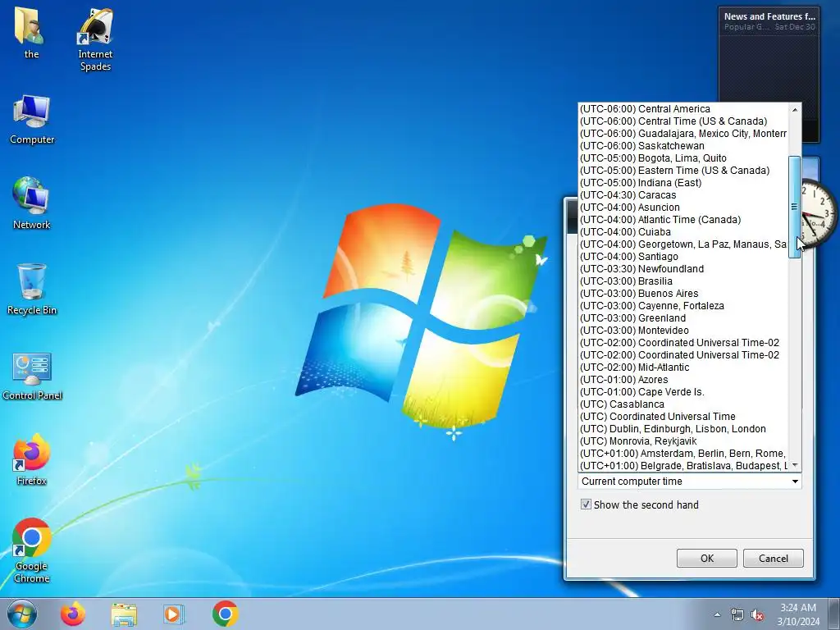Viewport: 840px width, 630px height.
Task: Select the Network desktop icon
Action: 32,203
